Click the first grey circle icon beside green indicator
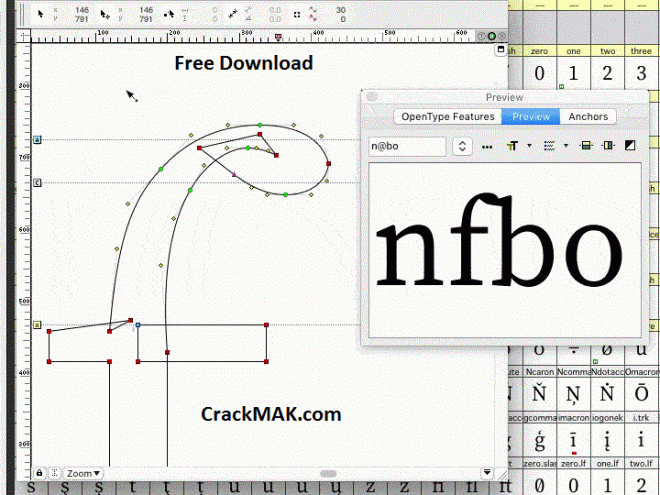Image resolution: width=660 pixels, height=495 pixels. tap(482, 36)
